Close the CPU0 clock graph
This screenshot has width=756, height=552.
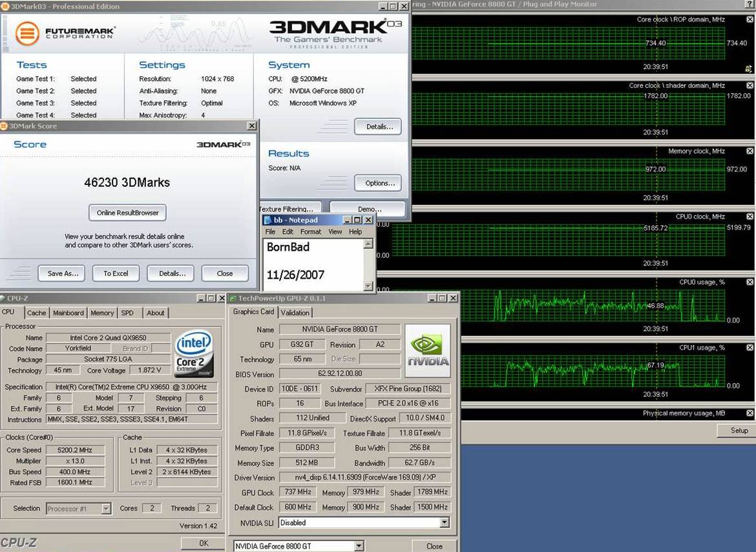[x=750, y=217]
